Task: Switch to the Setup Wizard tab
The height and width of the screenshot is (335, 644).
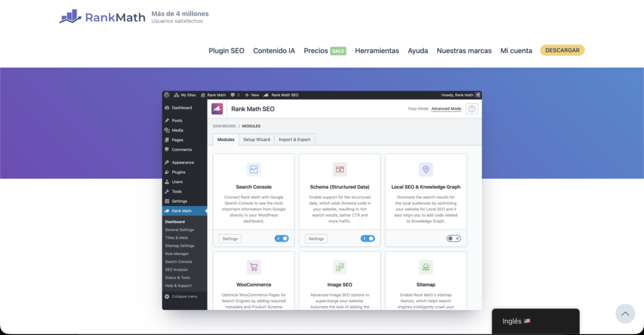Action: (x=257, y=139)
